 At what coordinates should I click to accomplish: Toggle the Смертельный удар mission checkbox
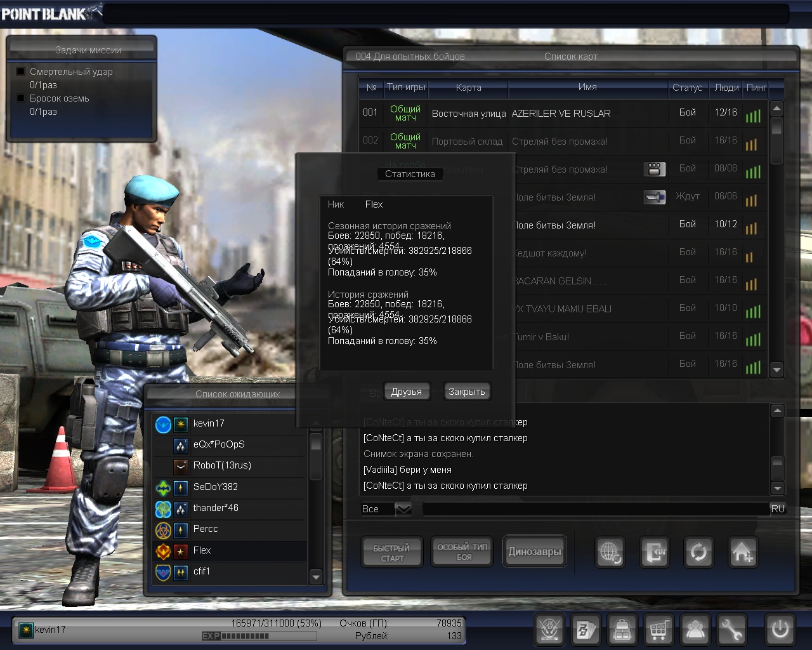tap(21, 72)
